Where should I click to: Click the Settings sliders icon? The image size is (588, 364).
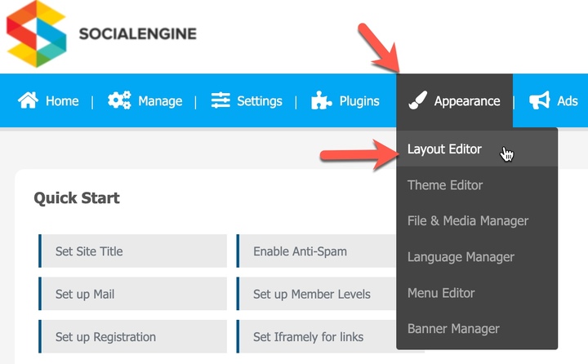220,100
